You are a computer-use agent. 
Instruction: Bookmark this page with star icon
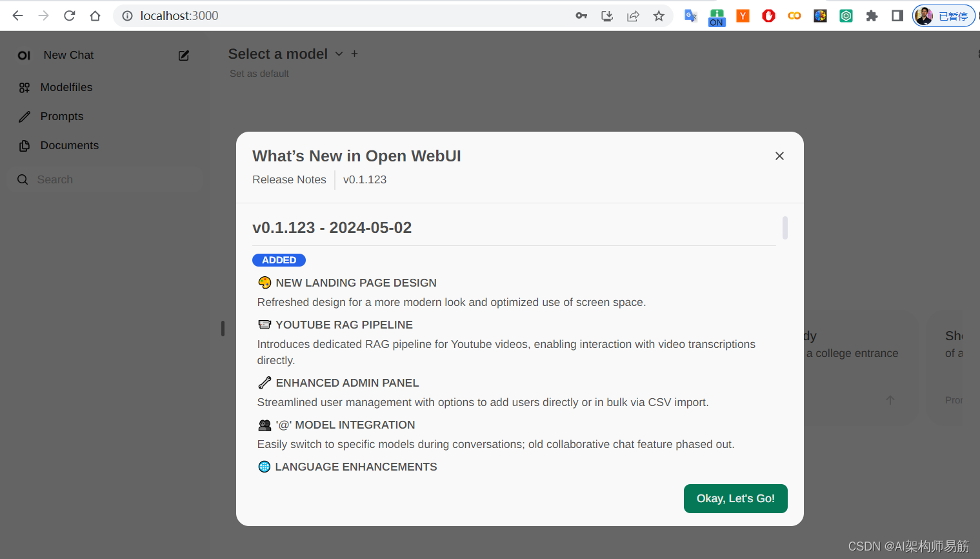click(659, 15)
